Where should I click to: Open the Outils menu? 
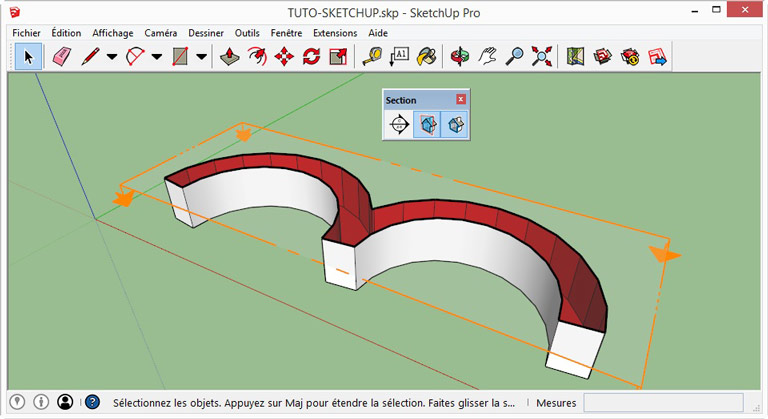[247, 33]
